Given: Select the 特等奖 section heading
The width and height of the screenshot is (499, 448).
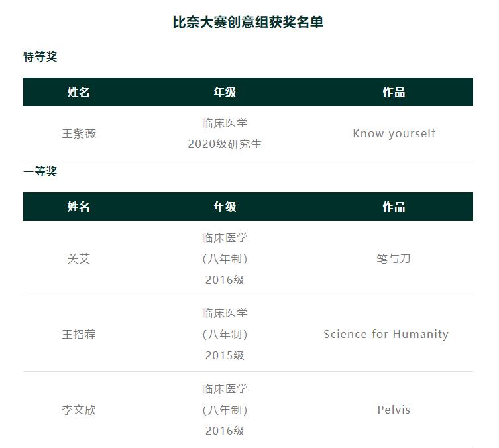Looking at the screenshot, I should pyautogui.click(x=40, y=56).
